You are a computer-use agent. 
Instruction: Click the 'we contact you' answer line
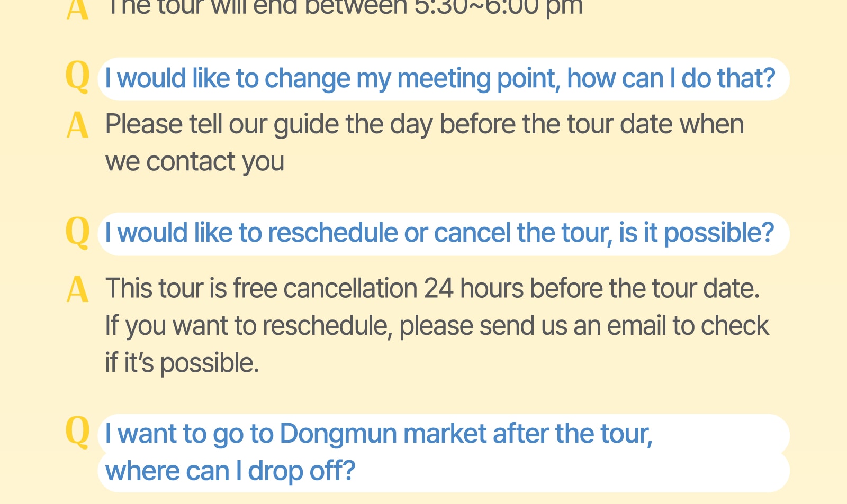click(x=195, y=161)
